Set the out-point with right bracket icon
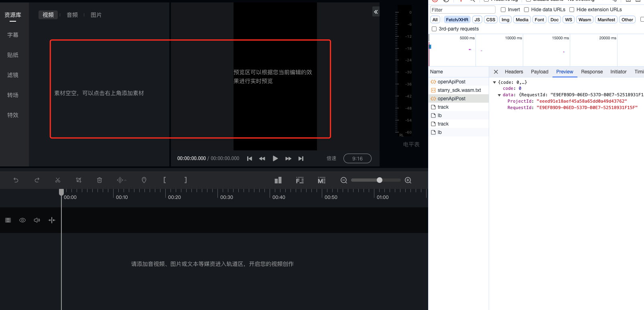This screenshot has height=310, width=644. (x=185, y=180)
